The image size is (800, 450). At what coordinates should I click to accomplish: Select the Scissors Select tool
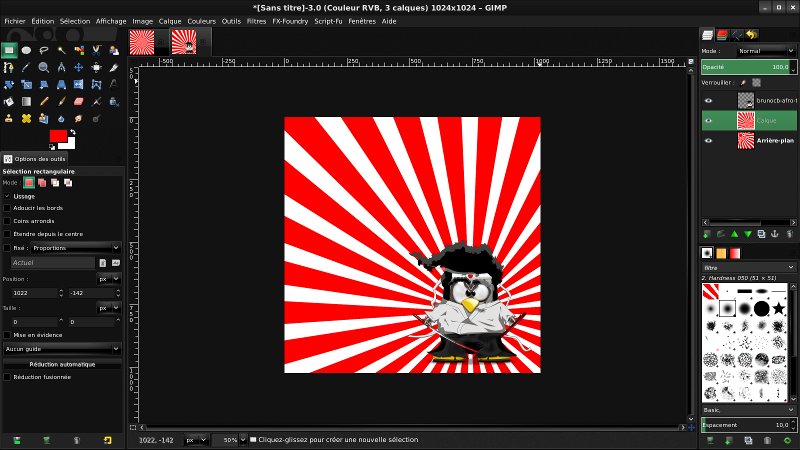pyautogui.click(x=96, y=50)
